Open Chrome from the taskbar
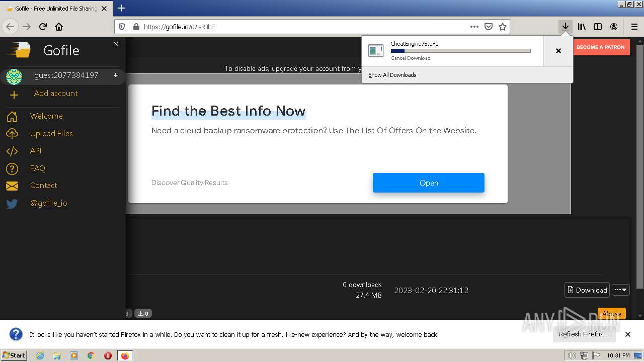The height and width of the screenshot is (362, 644). 91,355
